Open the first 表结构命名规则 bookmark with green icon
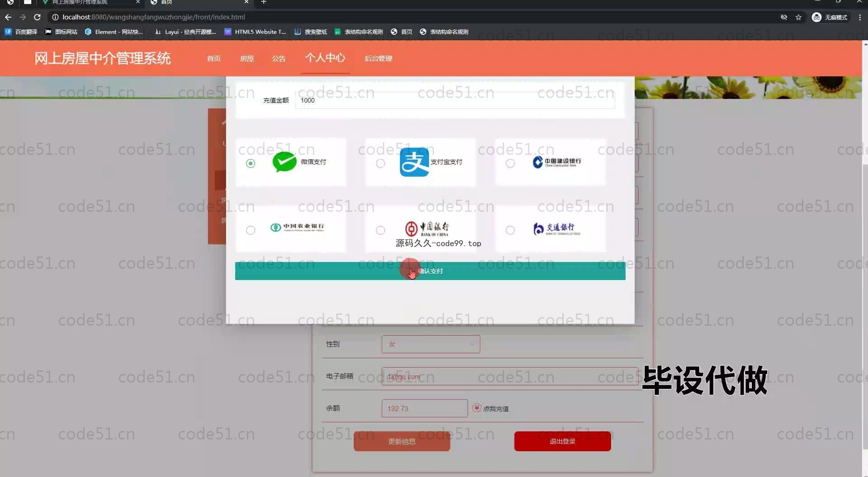The image size is (868, 477). [359, 32]
